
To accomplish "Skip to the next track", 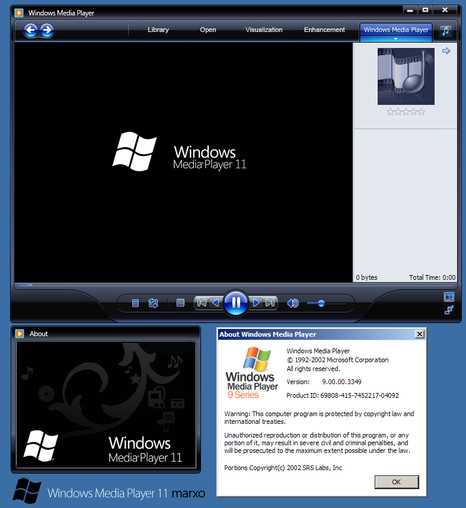I will pos(270,303).
